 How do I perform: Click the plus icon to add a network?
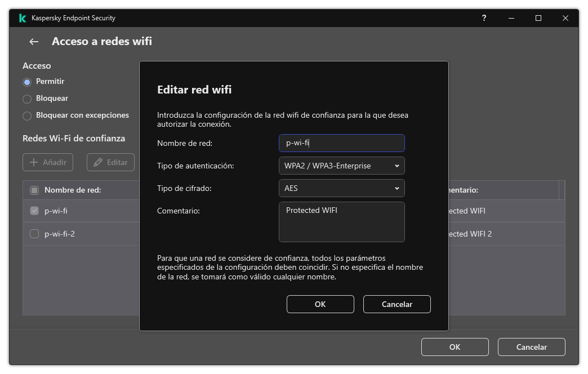click(33, 162)
